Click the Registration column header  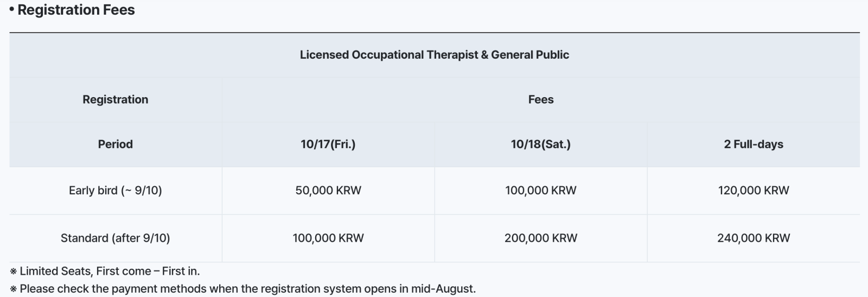pos(116,99)
